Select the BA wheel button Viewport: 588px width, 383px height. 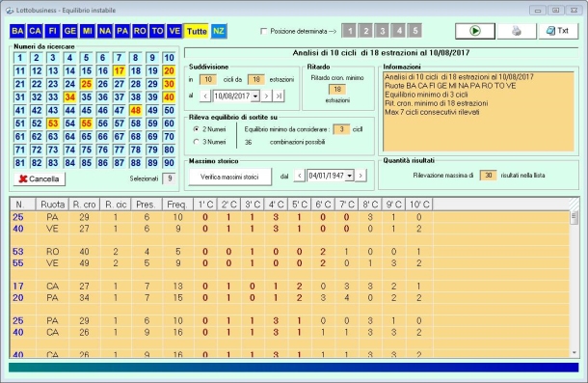(17, 31)
